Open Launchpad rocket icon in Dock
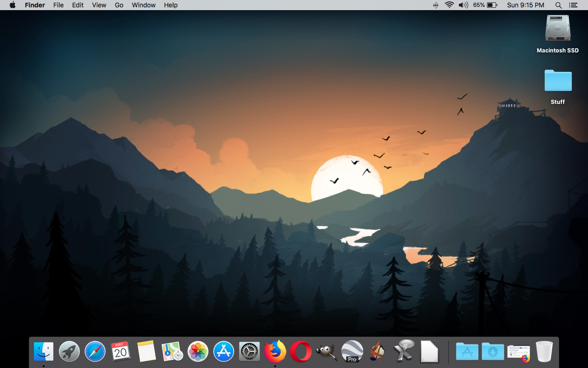The height and width of the screenshot is (368, 588). [x=69, y=352]
